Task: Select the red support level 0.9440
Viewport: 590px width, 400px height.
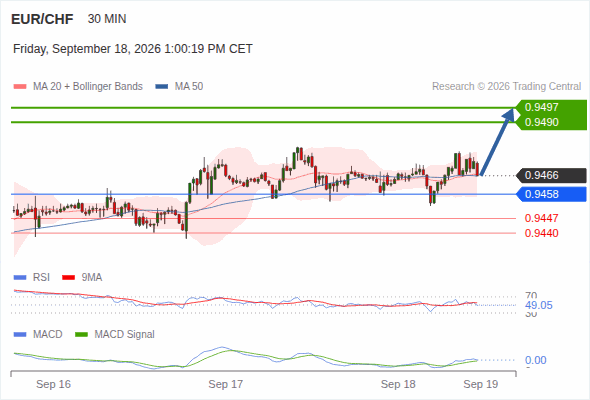Action: tap(541, 233)
